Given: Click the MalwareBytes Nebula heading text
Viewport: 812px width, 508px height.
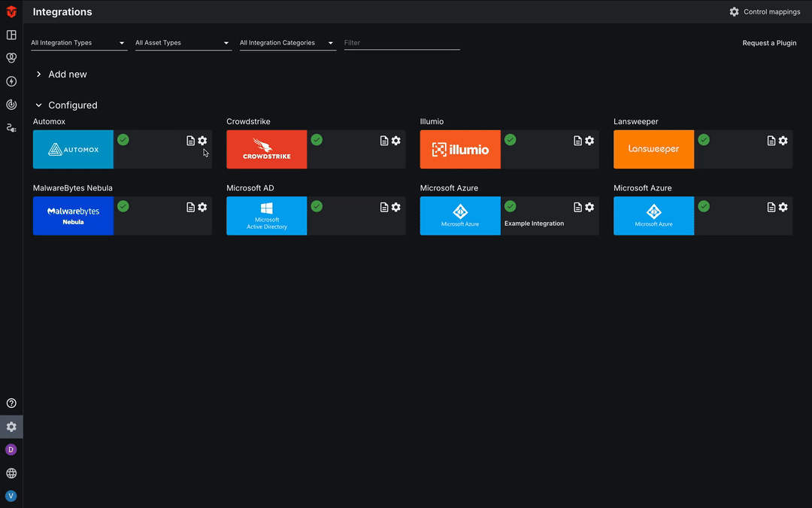Looking at the screenshot, I should tap(72, 188).
